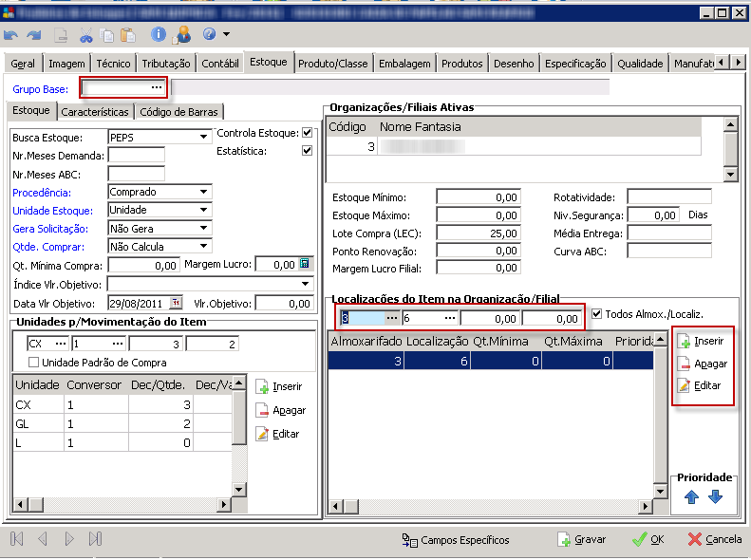
Task: Toggle Controla Estoque checkbox
Action: (x=307, y=133)
